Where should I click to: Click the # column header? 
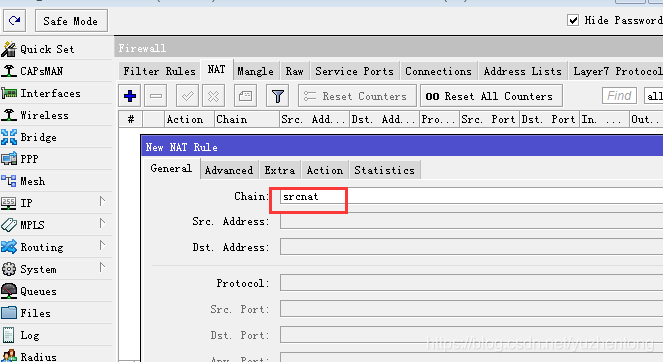click(131, 119)
